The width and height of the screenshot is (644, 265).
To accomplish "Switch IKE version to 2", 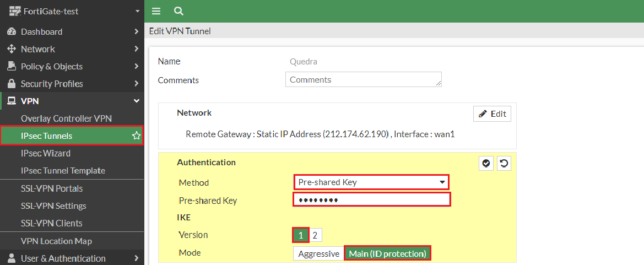I will [315, 235].
